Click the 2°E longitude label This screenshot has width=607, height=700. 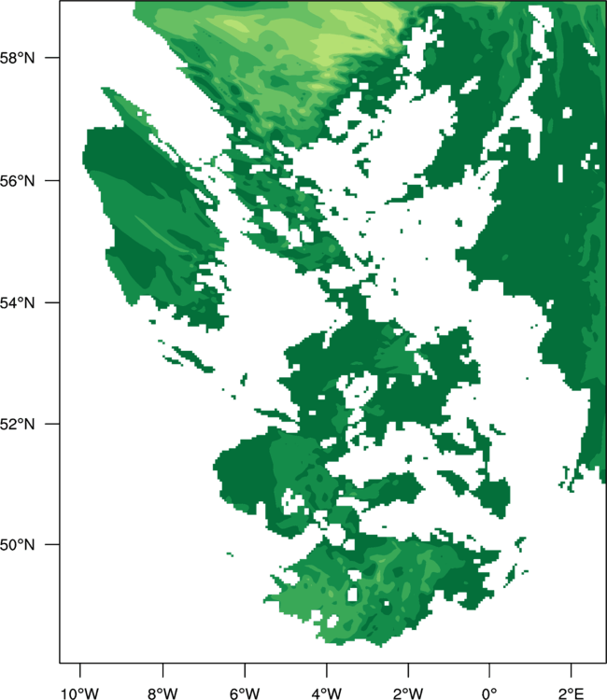click(571, 693)
